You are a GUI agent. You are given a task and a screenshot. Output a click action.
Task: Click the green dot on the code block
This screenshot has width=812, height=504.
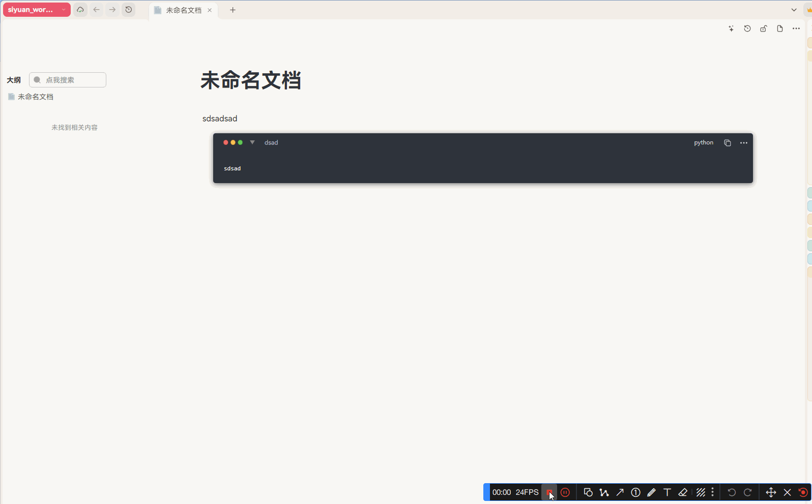click(x=241, y=142)
